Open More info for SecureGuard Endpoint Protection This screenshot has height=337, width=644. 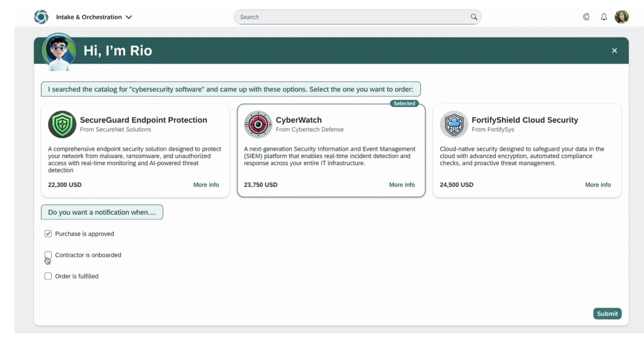[206, 185]
